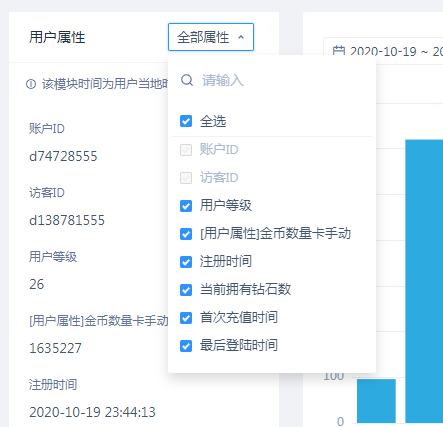The height and width of the screenshot is (427, 443).
Task: Uncheck the 当前拥有钻石数 checkbox
Action: [186, 290]
